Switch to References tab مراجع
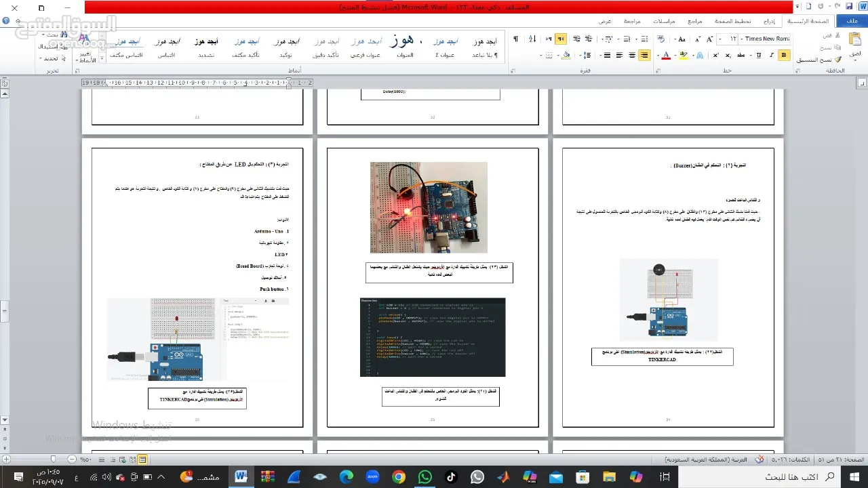This screenshot has height=488, width=868. (x=695, y=21)
